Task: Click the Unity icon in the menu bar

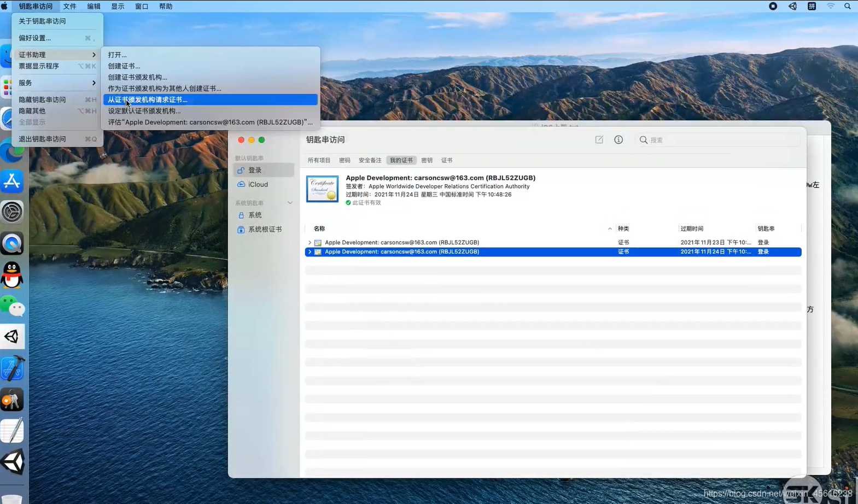Action: coord(792,6)
